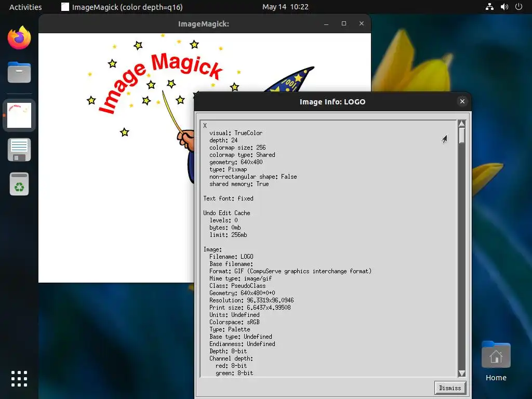Open network status indicator

[489, 7]
